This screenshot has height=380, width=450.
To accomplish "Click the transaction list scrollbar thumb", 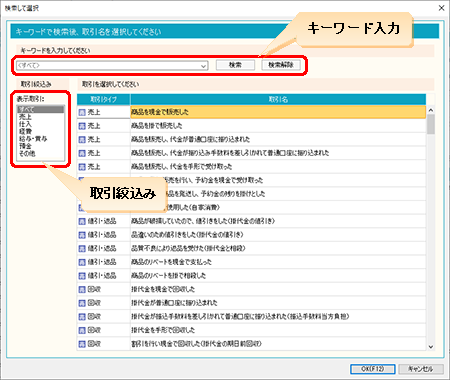I will coord(431,124).
